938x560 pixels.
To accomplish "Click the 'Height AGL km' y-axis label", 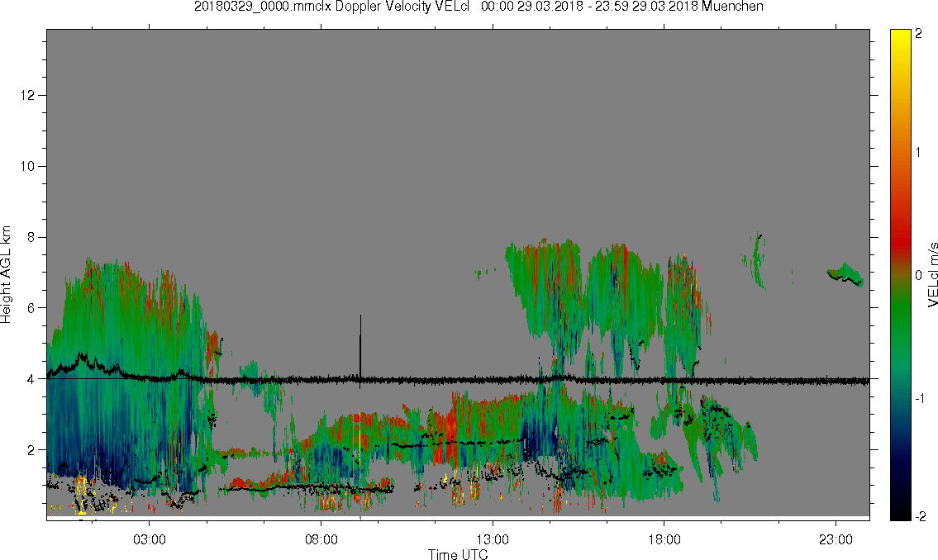I will click(x=6, y=275).
